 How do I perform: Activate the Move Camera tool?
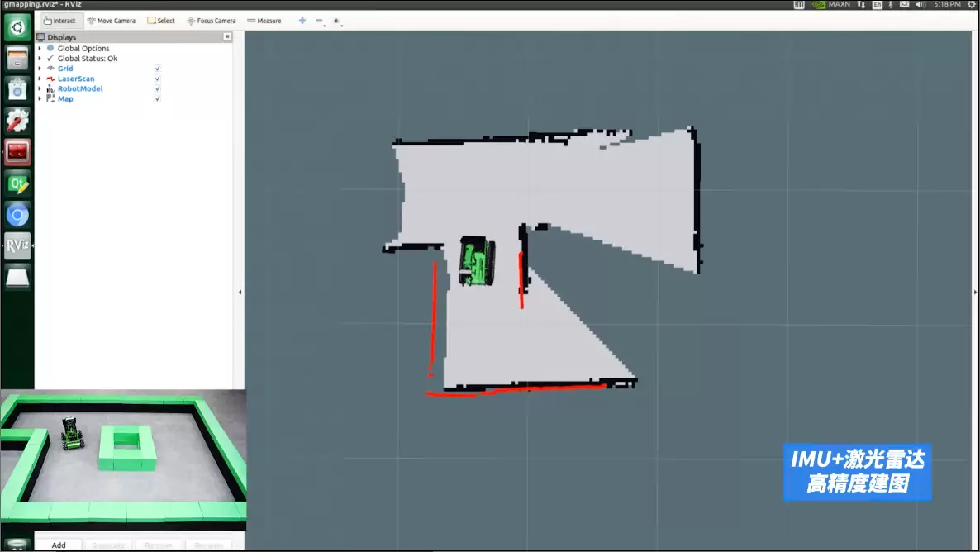click(x=112, y=21)
